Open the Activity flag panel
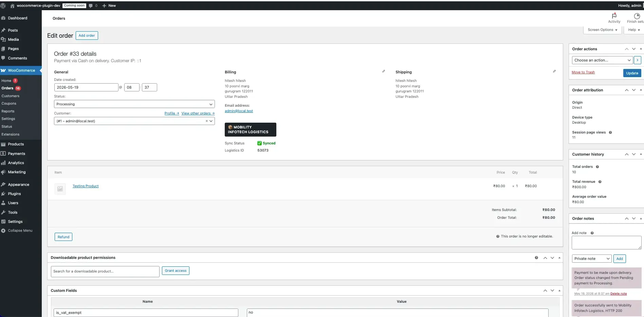Viewport: 644px width, 317px height. tap(614, 18)
